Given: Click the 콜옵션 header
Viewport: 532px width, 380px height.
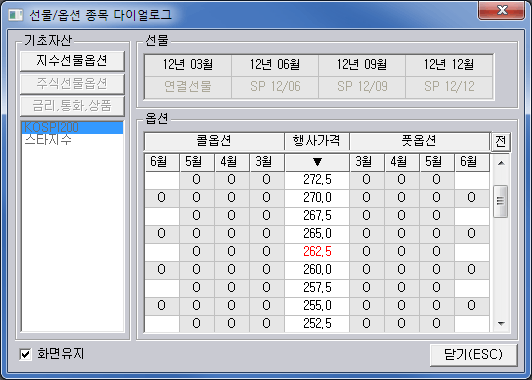Looking at the screenshot, I should [x=214, y=141].
